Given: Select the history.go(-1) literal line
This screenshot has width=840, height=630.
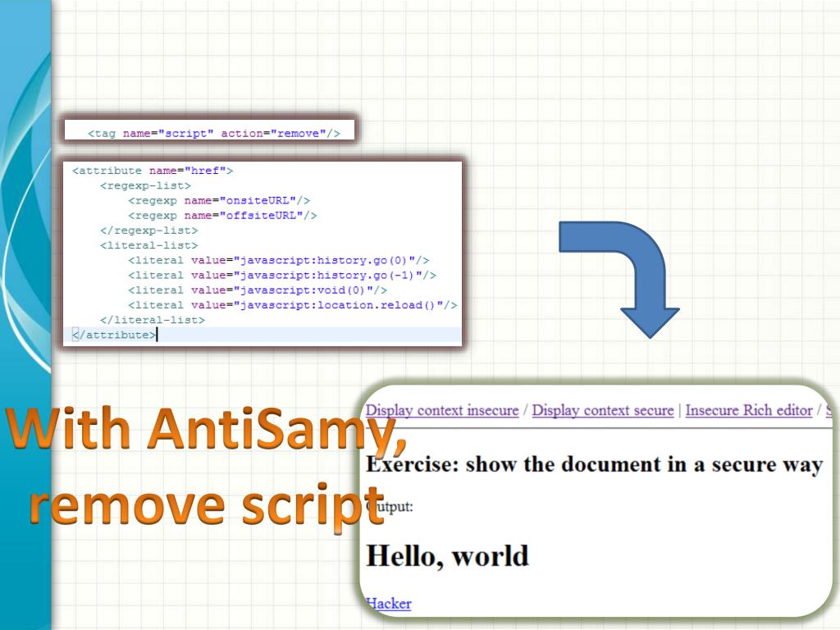Looking at the screenshot, I should (282, 276).
